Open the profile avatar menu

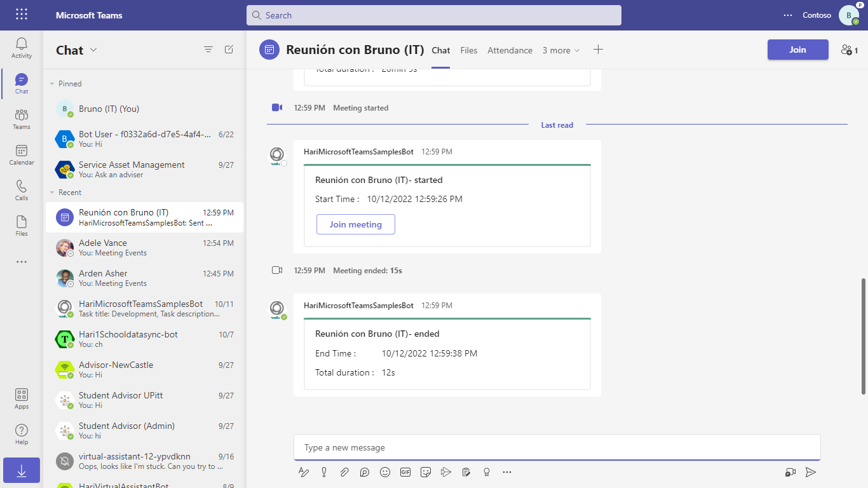pos(849,15)
